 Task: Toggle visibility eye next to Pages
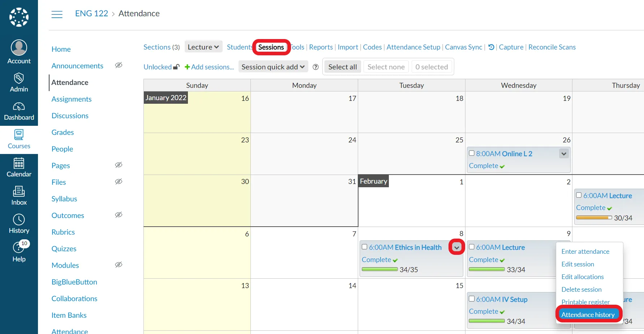pos(119,165)
